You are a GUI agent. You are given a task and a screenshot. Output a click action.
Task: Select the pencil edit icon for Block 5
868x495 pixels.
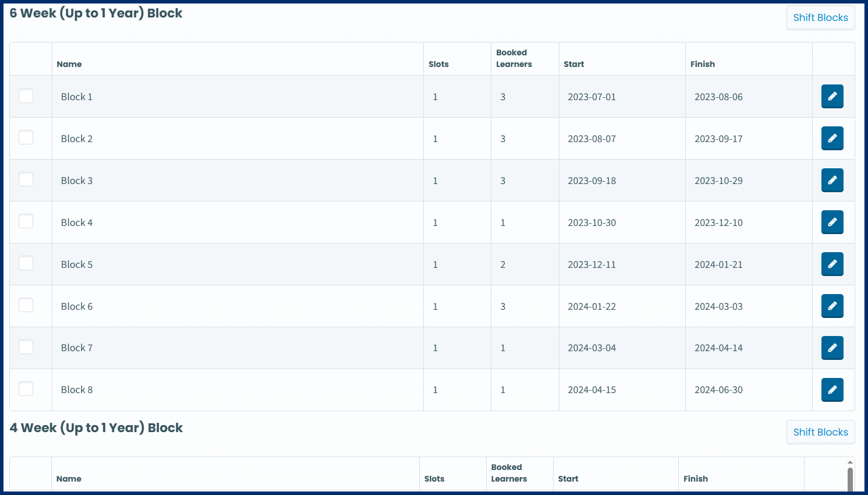pos(832,264)
